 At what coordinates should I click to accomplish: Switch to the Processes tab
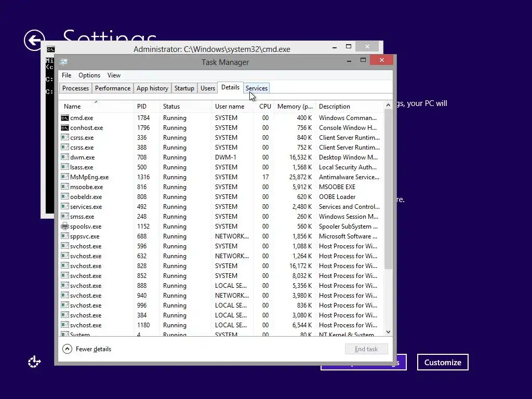[75, 88]
